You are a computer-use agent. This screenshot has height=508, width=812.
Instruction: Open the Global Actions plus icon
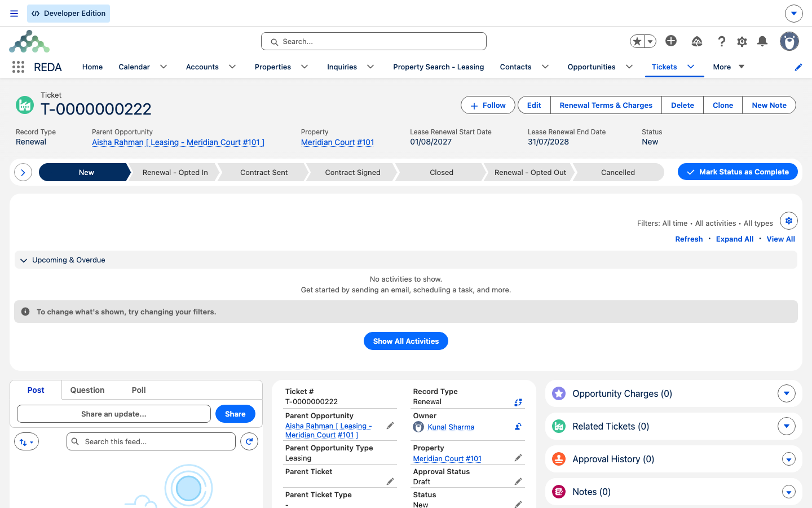(671, 41)
